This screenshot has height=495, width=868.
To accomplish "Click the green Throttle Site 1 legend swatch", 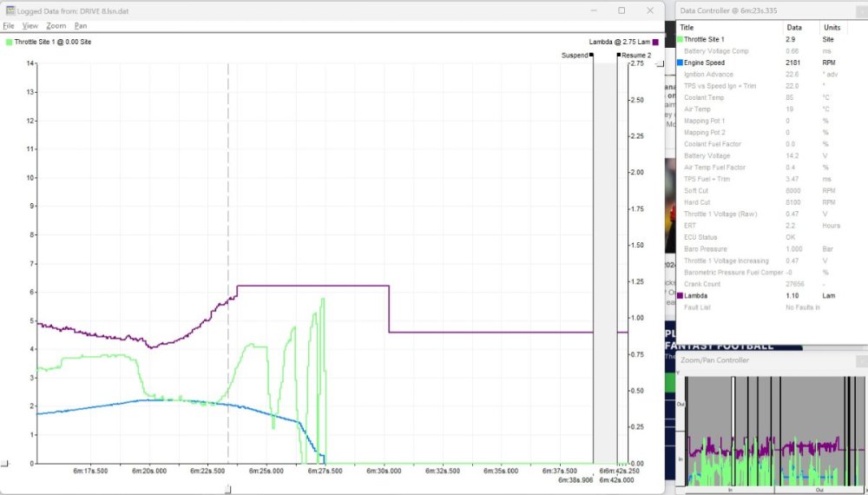I will (x=9, y=42).
